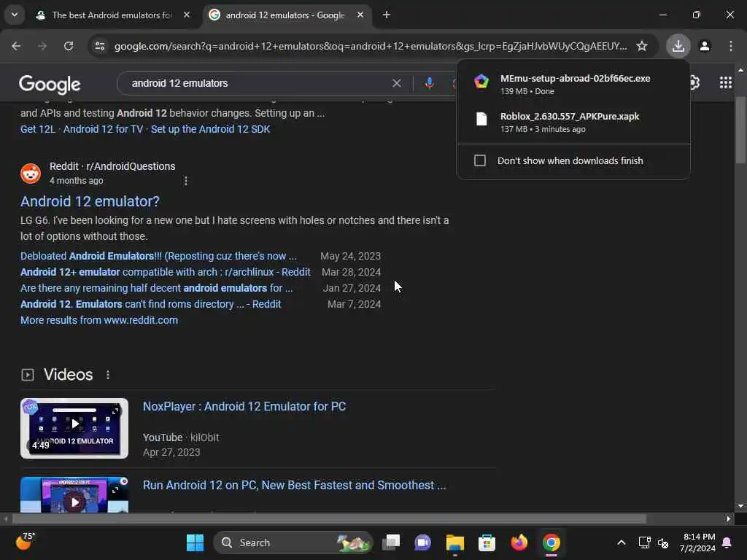The image size is (747, 560).
Task: Click 'More results from www.reddit.com'
Action: coord(99,321)
